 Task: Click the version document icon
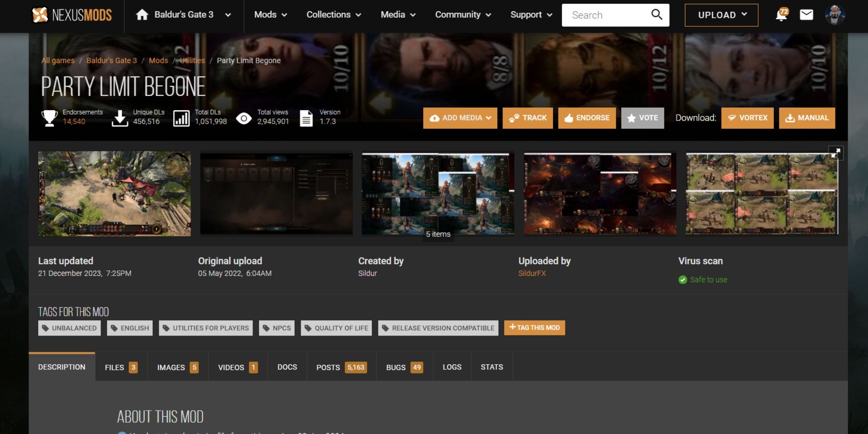pos(306,118)
